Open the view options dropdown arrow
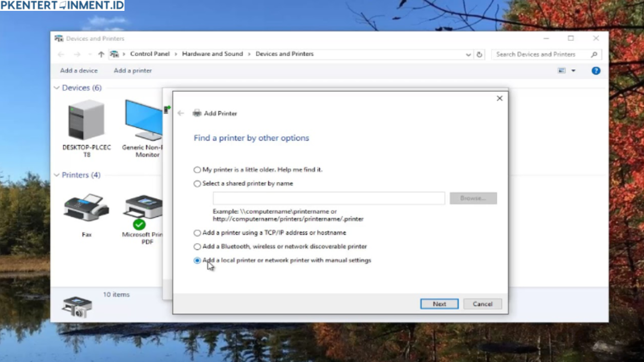This screenshot has height=362, width=644. pos(573,71)
